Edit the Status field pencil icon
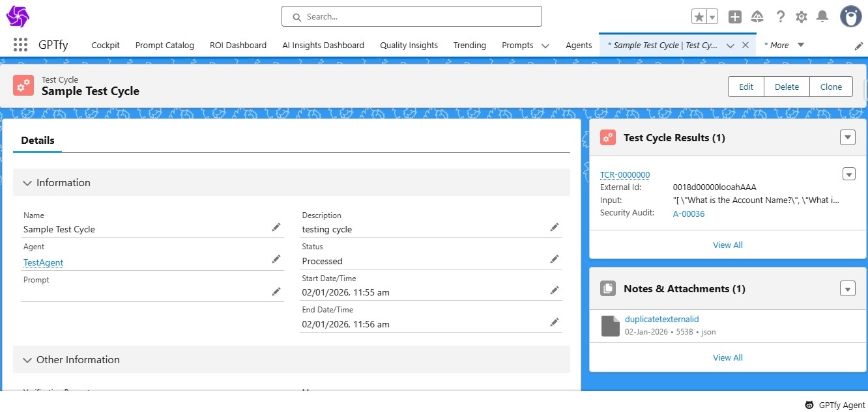 pos(554,259)
